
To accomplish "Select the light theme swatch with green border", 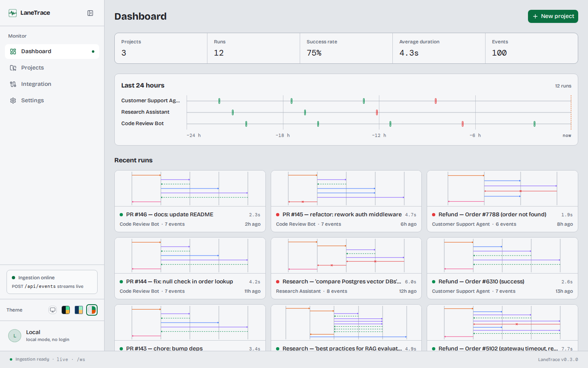I will (92, 310).
